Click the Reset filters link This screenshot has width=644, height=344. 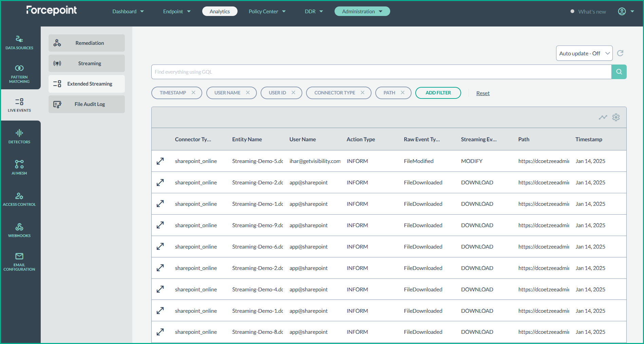483,93
